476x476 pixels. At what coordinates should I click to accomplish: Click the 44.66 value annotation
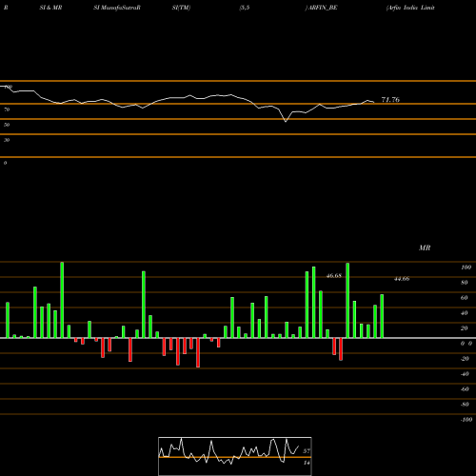pyautogui.click(x=402, y=279)
